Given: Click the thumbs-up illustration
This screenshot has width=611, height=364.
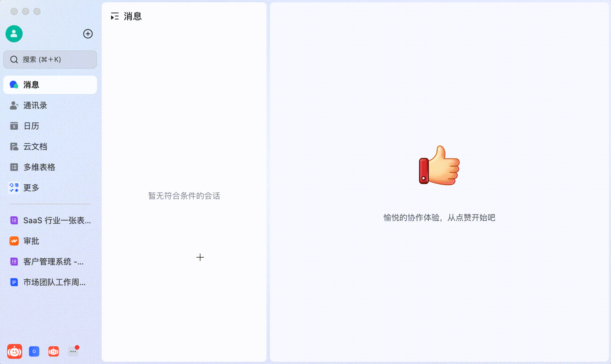Looking at the screenshot, I should point(439,166).
